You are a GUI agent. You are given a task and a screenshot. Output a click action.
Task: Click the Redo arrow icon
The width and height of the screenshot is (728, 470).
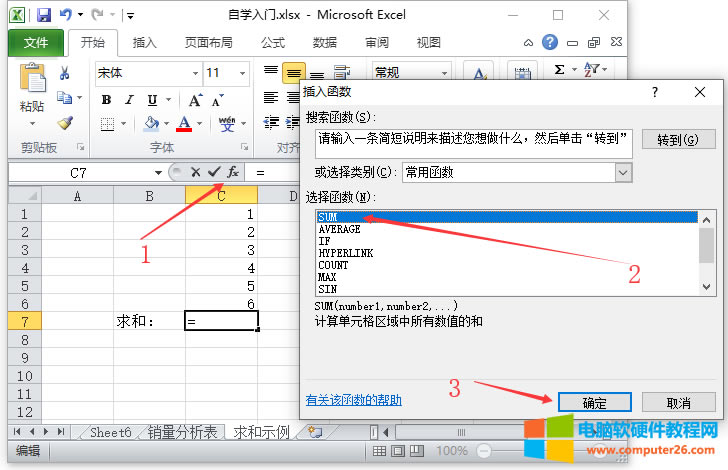[x=98, y=15]
